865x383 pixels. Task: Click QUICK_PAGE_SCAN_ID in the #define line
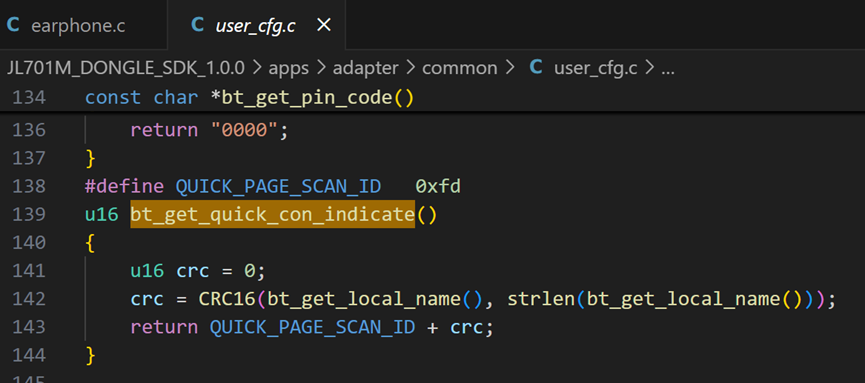(x=278, y=187)
